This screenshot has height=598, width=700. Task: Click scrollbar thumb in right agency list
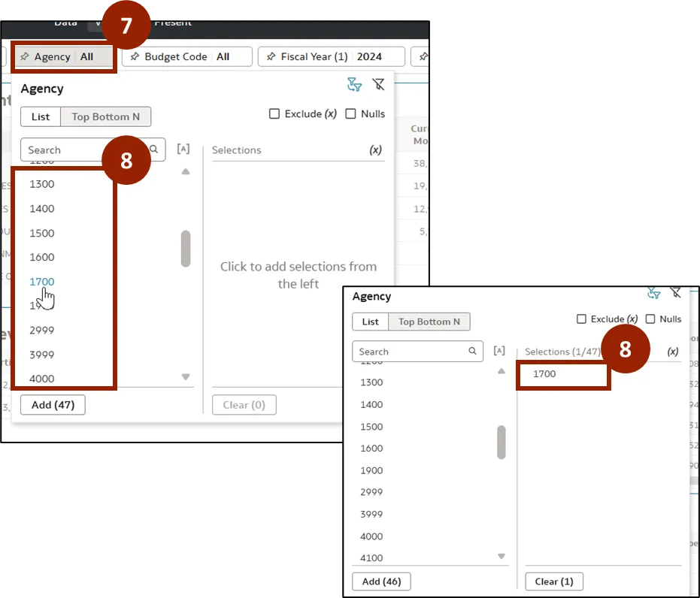(x=502, y=442)
